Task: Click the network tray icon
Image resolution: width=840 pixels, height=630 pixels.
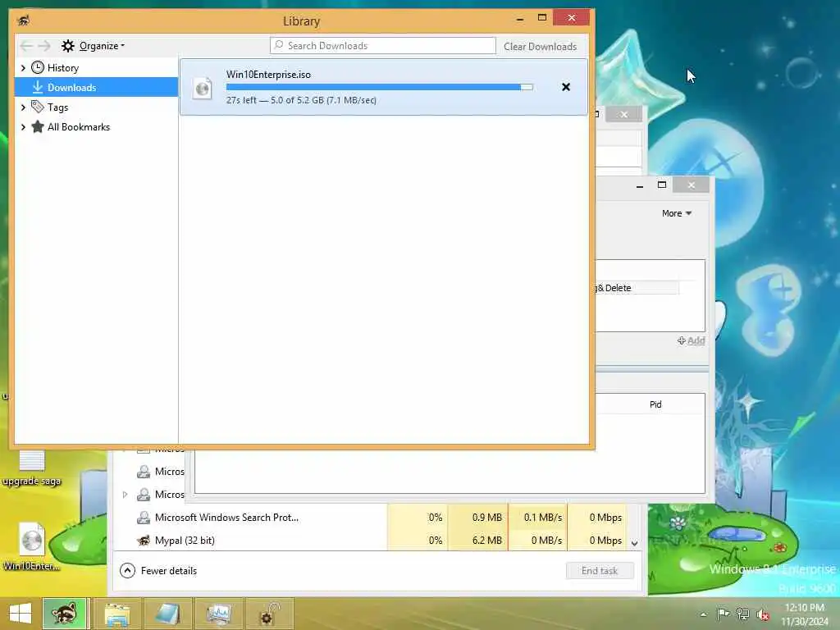Action: pyautogui.click(x=743, y=614)
